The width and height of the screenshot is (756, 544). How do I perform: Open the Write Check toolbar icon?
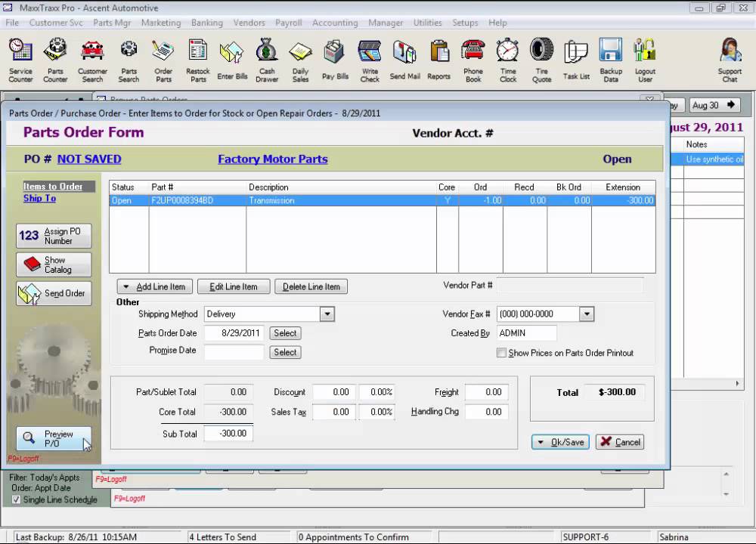coord(370,60)
